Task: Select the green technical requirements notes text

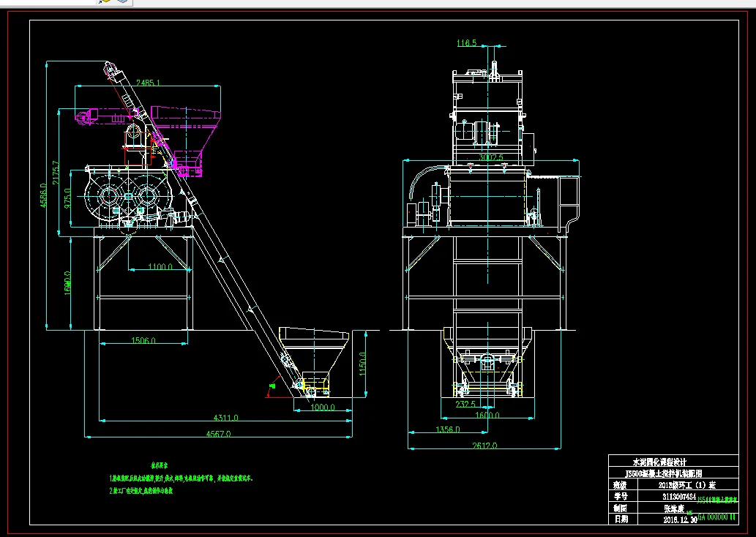Action: coord(181,478)
